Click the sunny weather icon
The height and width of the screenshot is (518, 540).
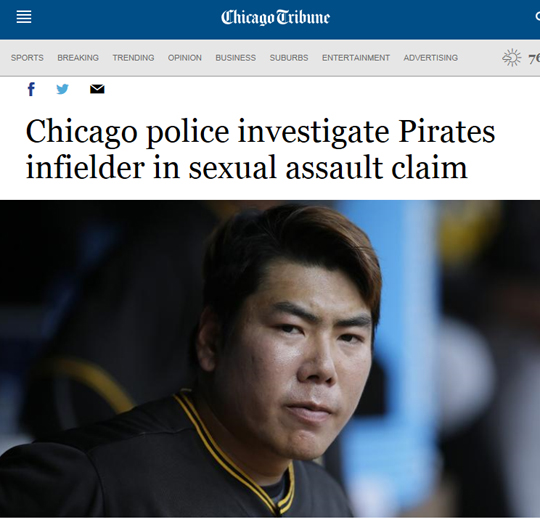tap(512, 58)
